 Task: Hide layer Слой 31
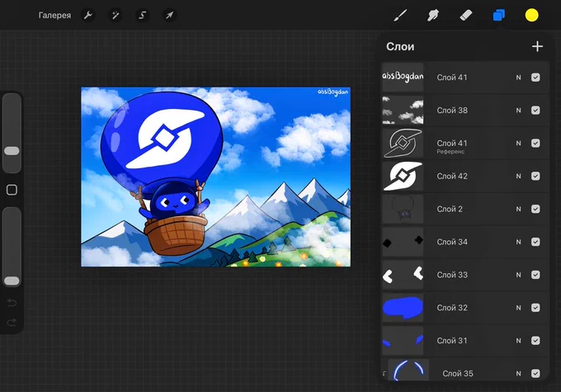pos(535,341)
